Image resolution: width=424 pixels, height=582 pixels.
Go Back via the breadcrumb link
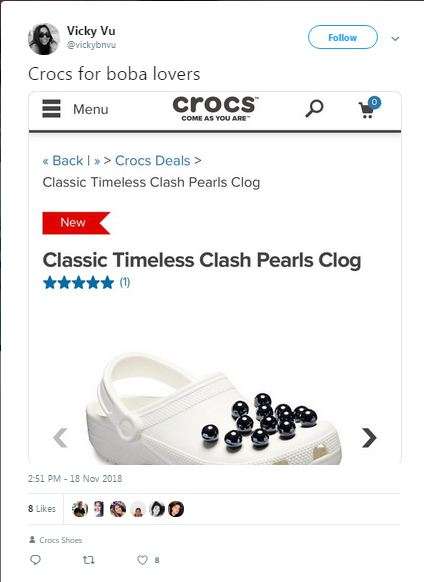pyautogui.click(x=63, y=161)
